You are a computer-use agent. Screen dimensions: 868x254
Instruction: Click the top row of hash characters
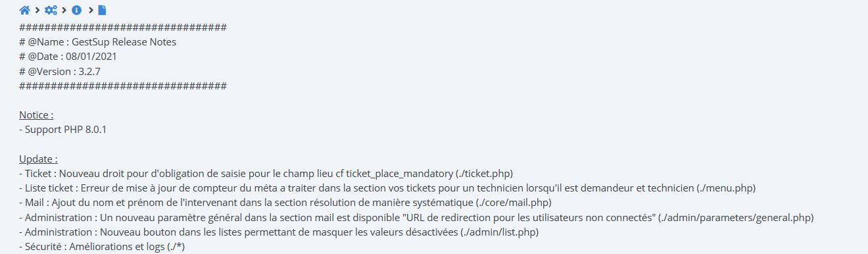point(123,28)
